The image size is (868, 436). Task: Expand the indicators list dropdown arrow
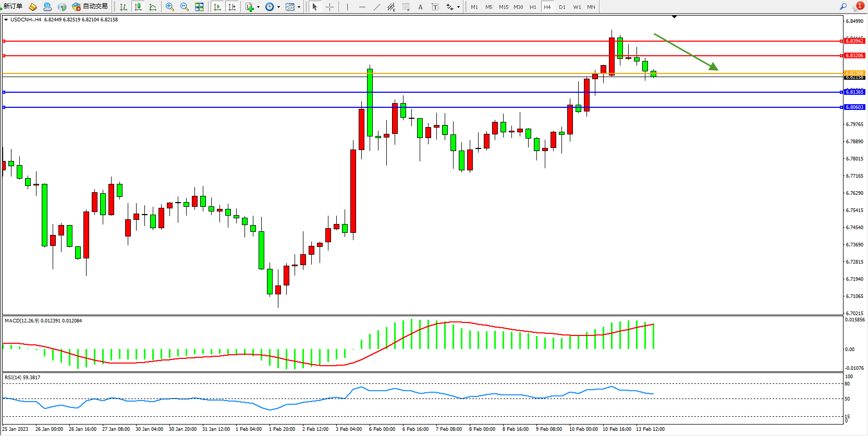coord(258,7)
